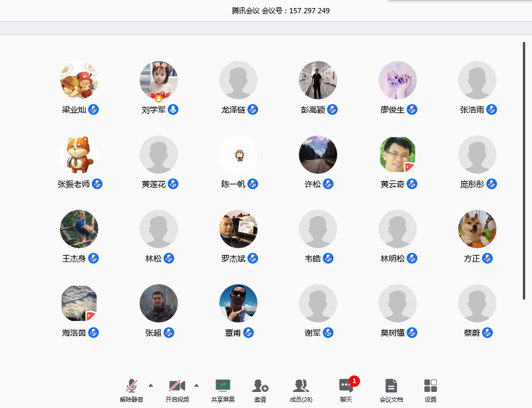Screen dimensions: 532x408
Task: Select participant avatar of 方正
Action: [477, 229]
